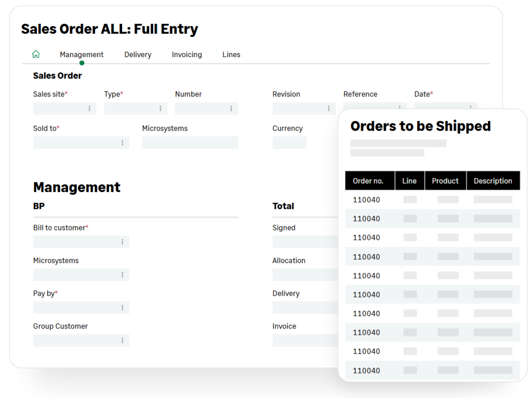Open Bill to customer options menu
The image size is (532, 398).
click(x=123, y=242)
